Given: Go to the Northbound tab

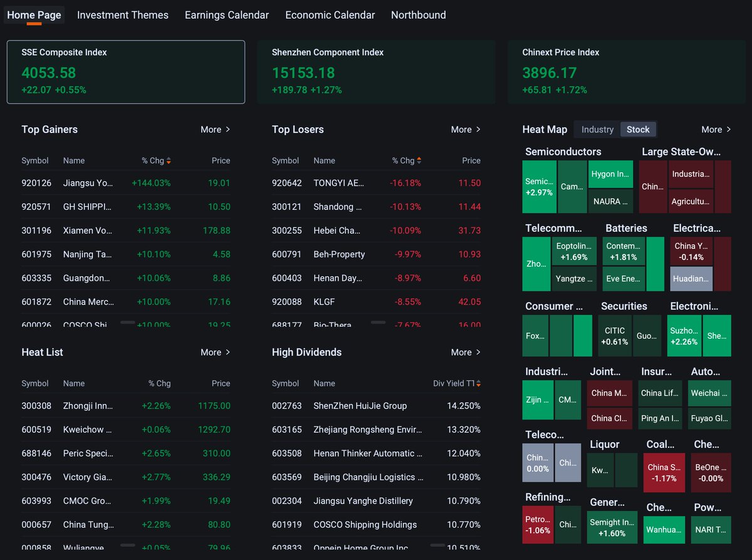Looking at the screenshot, I should (x=419, y=15).
